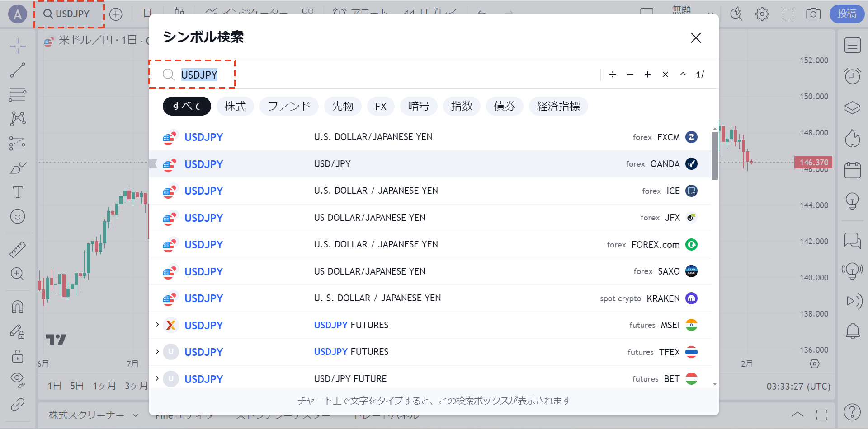Open the object tree layers panel
The height and width of the screenshot is (429, 868).
click(852, 107)
